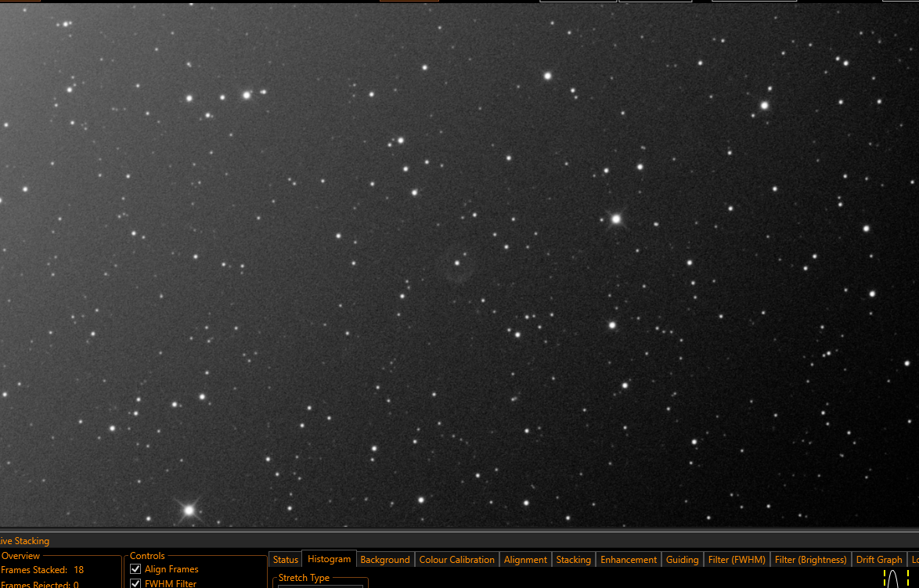The image size is (919, 588).
Task: Open the Background tab
Action: pos(385,560)
